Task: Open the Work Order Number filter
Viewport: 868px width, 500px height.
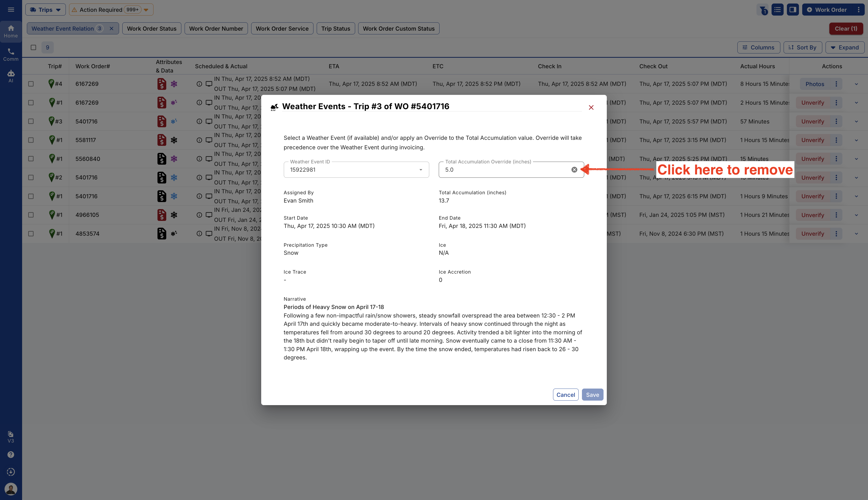Action: pyautogui.click(x=216, y=29)
